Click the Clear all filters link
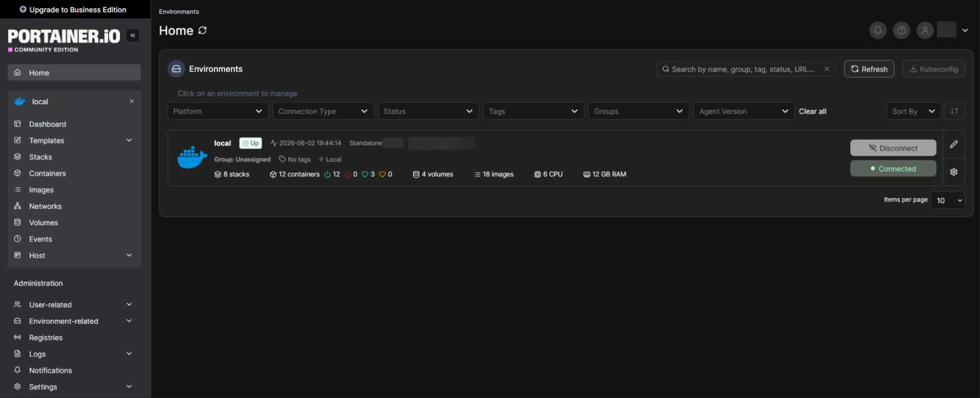 tap(812, 111)
